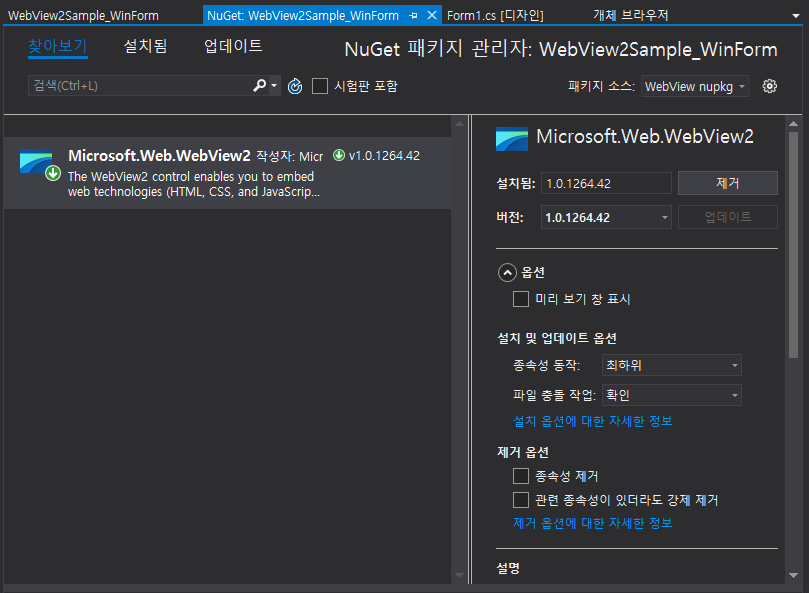Click the 설치됨 version field 1.0.1264.42
The width and height of the screenshot is (809, 593).
point(606,183)
